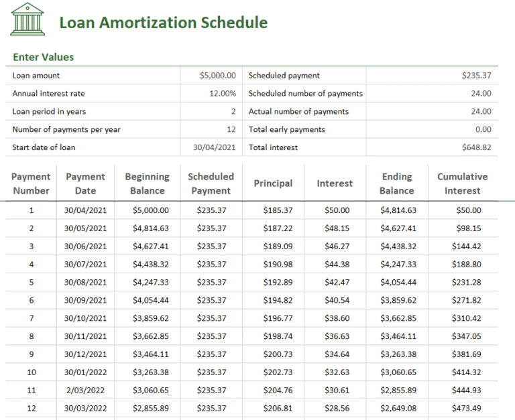Viewport: 515px width, 420px height.
Task: Click the Ending Balance column header
Action: pos(396,184)
